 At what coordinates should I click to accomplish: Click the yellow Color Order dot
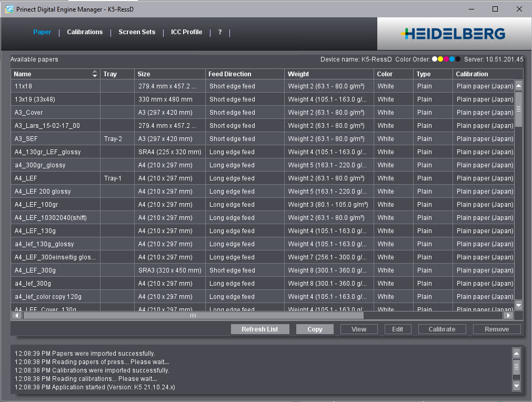tap(440, 59)
